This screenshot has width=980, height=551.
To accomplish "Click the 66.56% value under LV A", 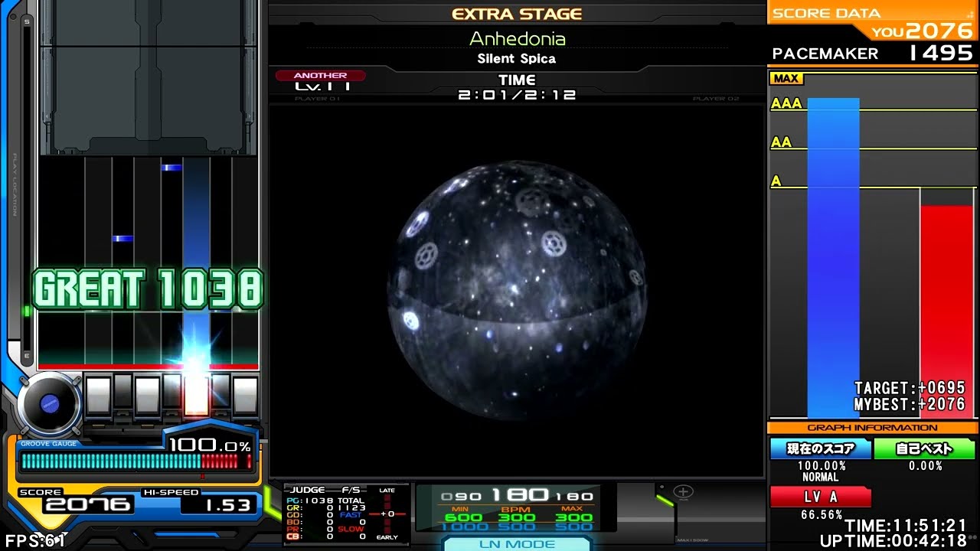I will [821, 515].
